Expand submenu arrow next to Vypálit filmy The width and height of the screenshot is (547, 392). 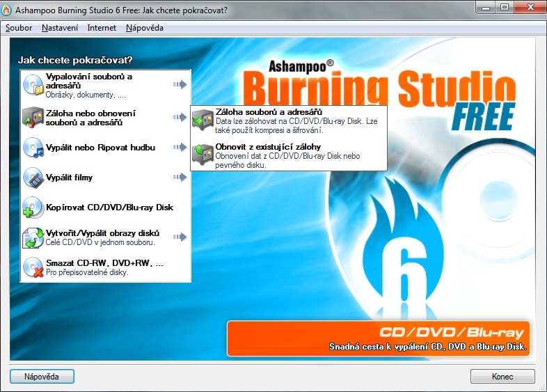(180, 177)
